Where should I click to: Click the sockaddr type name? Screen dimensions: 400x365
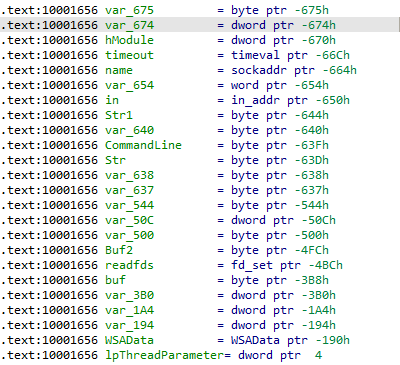259,70
